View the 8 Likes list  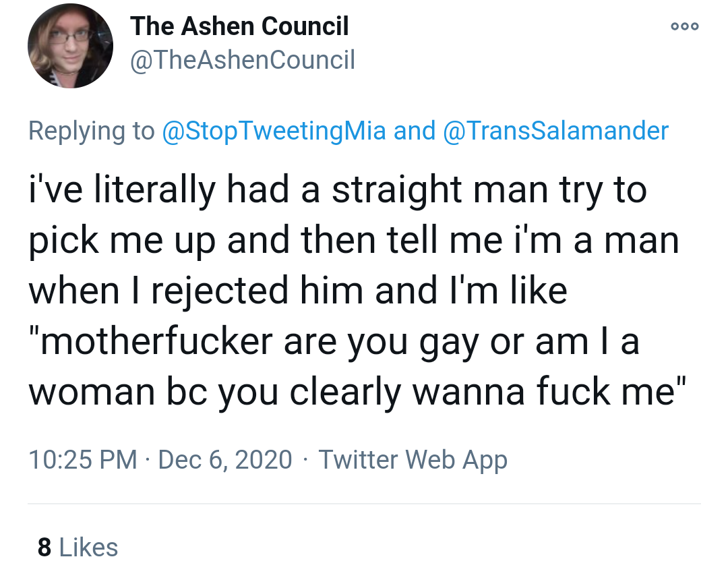click(x=78, y=547)
